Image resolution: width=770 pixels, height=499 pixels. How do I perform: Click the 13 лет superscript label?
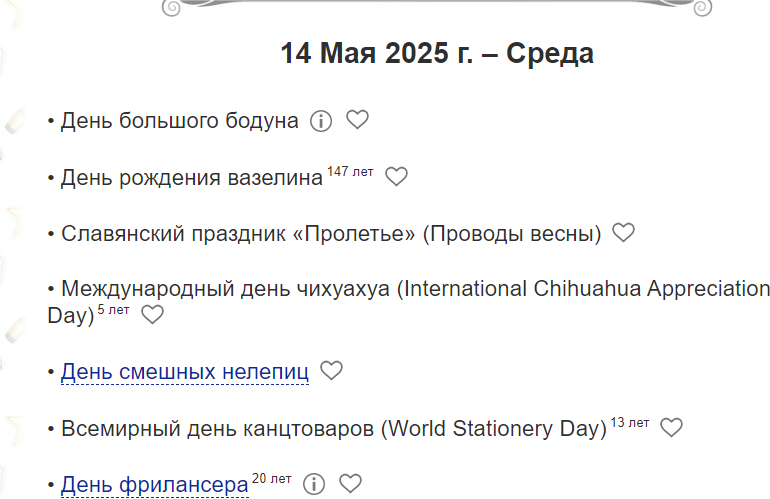[630, 422]
